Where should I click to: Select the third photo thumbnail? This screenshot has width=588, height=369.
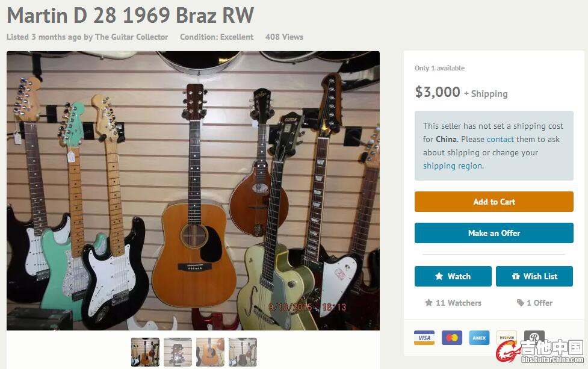[211, 352]
